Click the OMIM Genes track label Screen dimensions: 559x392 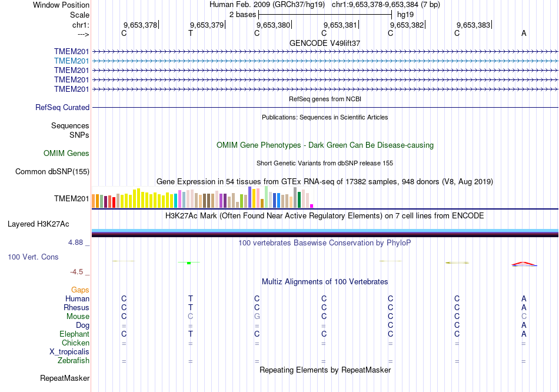[66, 154]
